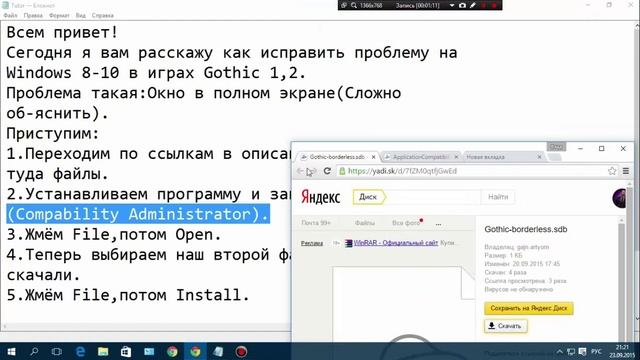Bookmark this page with the star icon
640x360 pixels.
[612, 171]
